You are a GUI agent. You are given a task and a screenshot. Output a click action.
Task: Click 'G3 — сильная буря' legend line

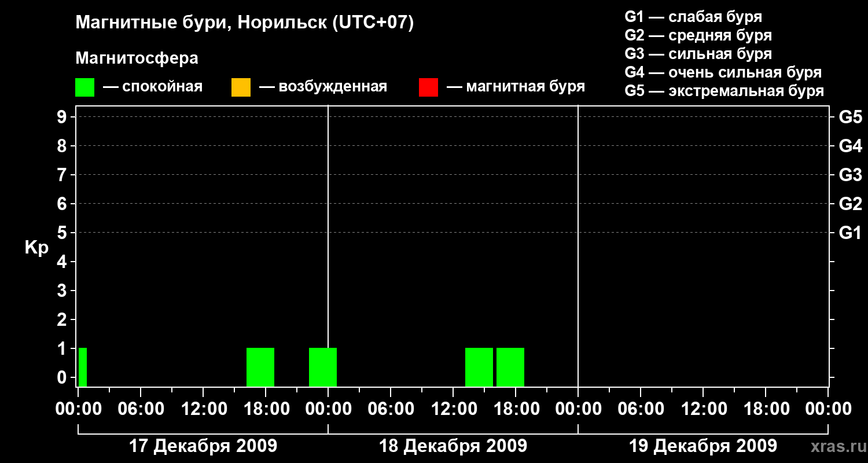(x=698, y=54)
